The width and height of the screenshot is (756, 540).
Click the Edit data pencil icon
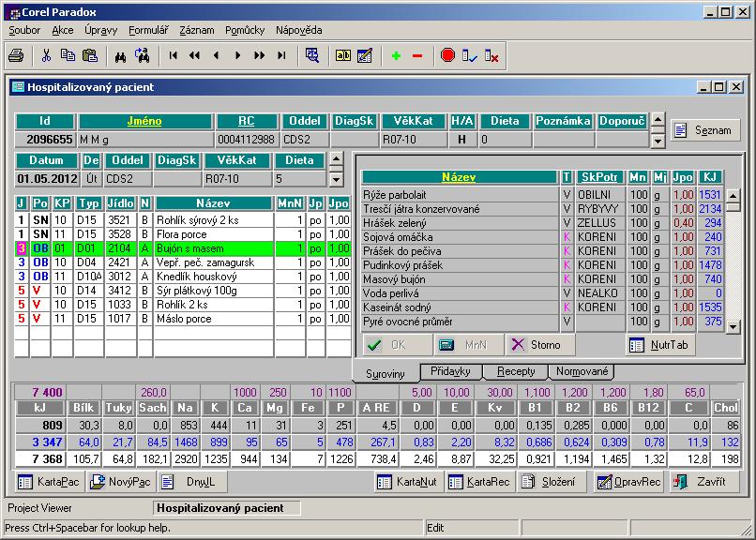(x=365, y=56)
